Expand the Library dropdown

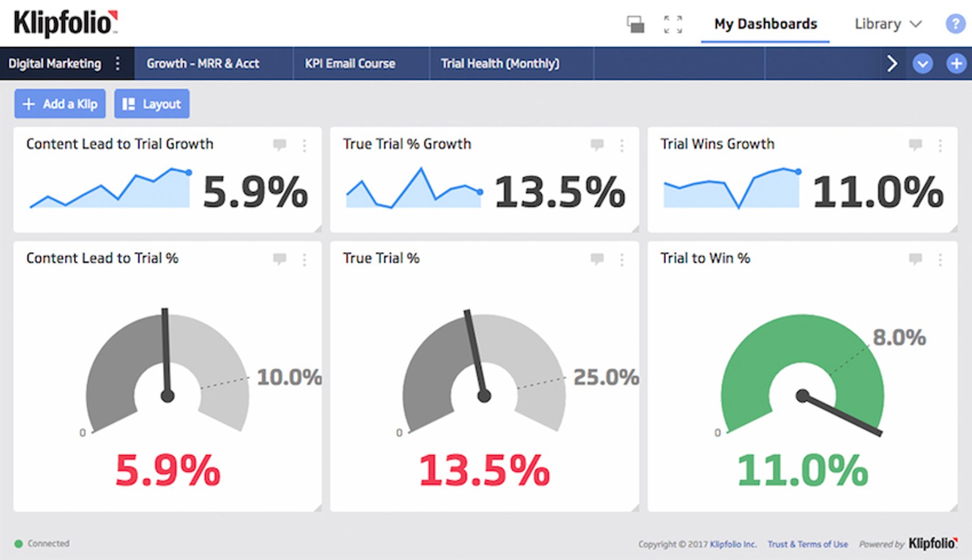pyautogui.click(x=887, y=24)
